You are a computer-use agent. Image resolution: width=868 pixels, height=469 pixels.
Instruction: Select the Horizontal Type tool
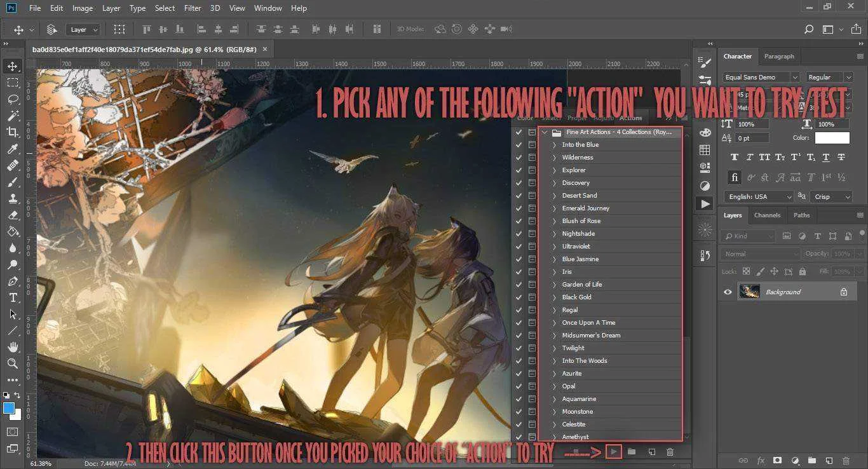[x=12, y=298]
